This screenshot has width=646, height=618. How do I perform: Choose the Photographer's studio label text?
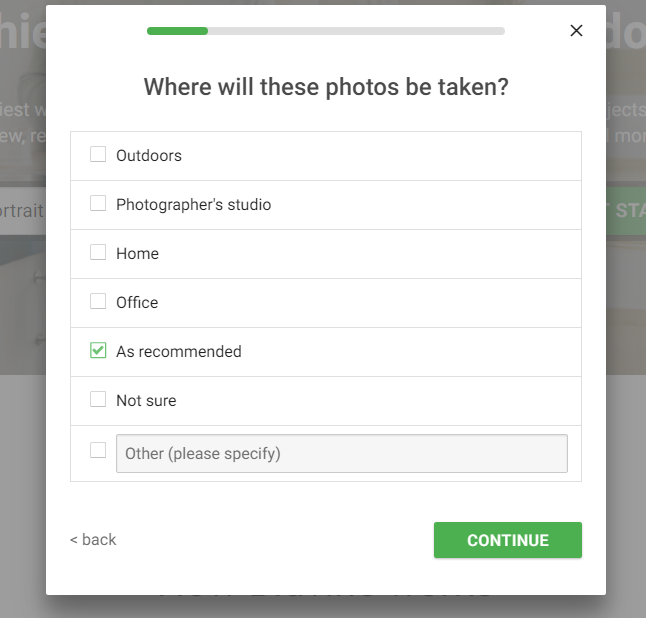[194, 205]
